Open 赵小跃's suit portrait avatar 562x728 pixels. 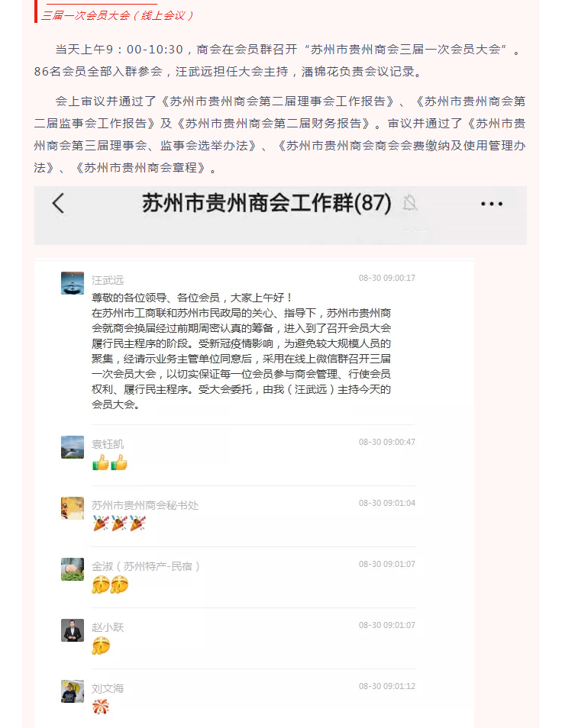tap(73, 630)
